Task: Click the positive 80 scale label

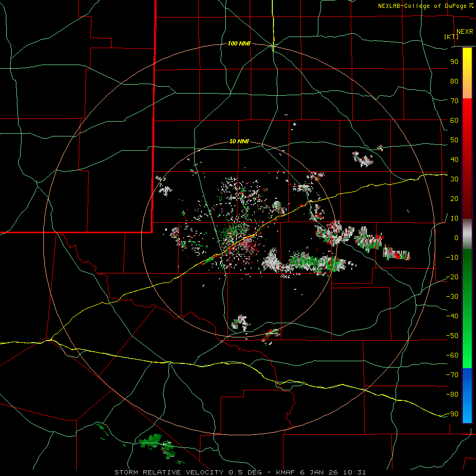Action: pos(454,81)
